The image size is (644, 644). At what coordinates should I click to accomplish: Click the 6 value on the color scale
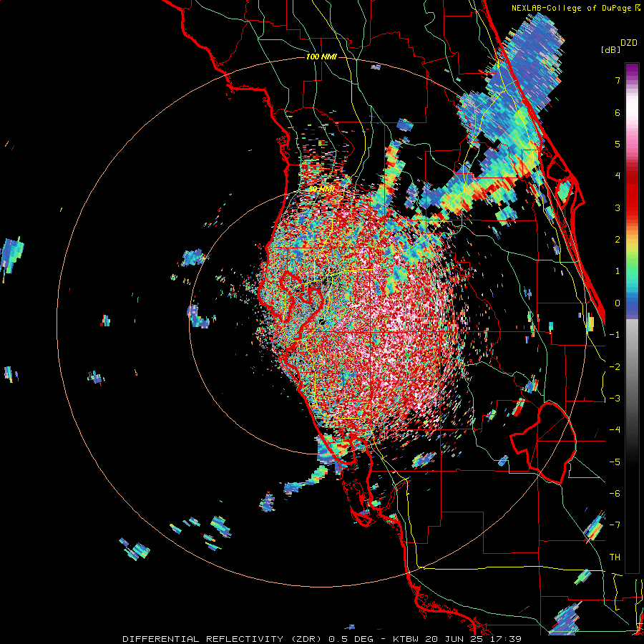[618, 112]
